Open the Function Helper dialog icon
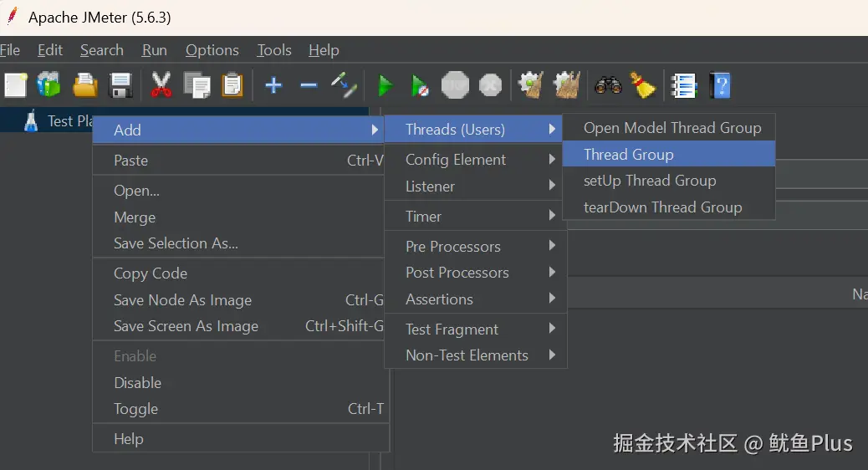Image resolution: width=868 pixels, height=470 pixels. tap(684, 84)
